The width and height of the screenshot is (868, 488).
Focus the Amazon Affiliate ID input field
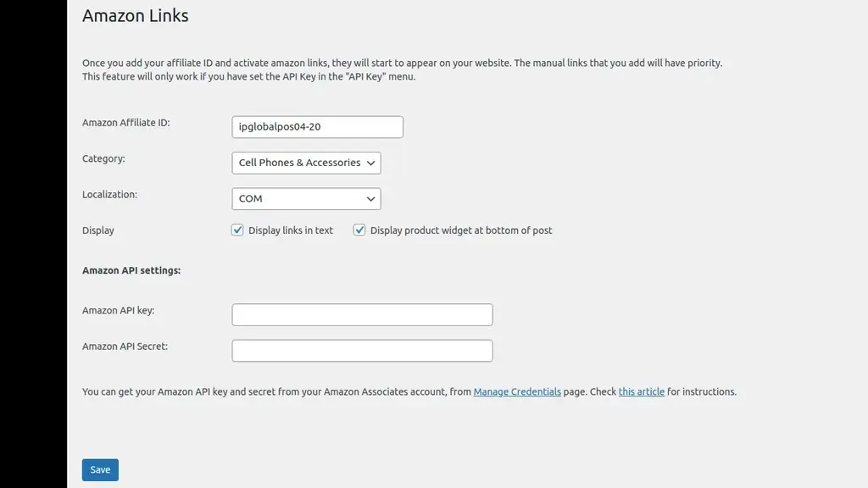click(317, 126)
